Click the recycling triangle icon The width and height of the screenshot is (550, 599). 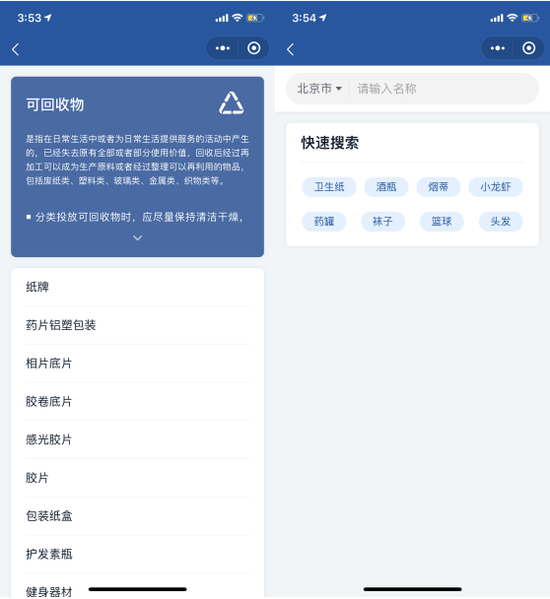231,103
